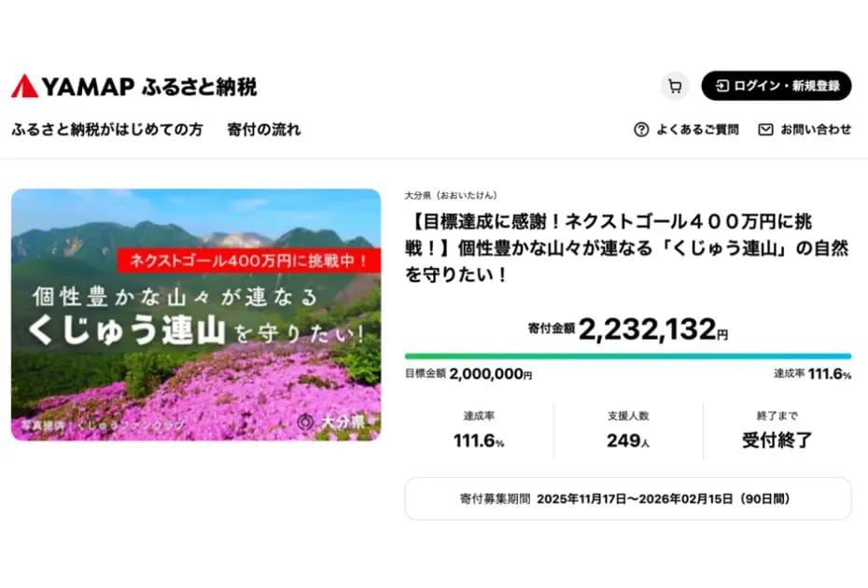The image size is (868, 588).
Task: Open よくあるご質問 link
Action: (696, 130)
